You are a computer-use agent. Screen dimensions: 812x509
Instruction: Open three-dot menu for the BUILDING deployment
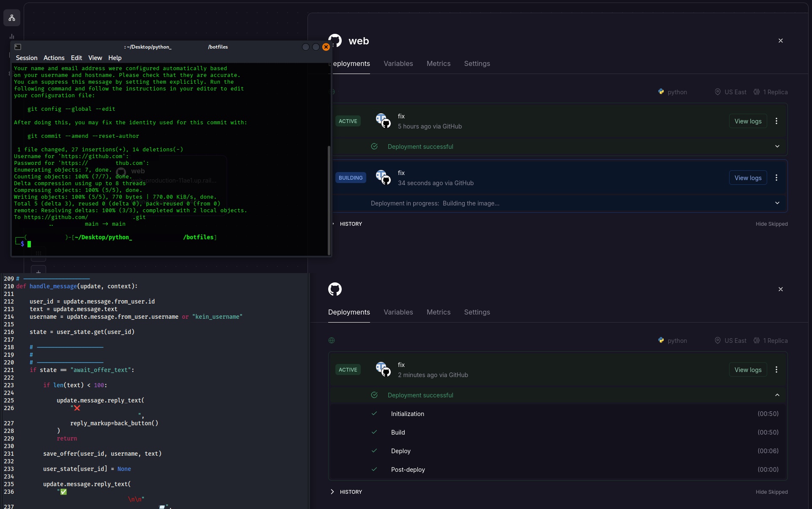(x=776, y=178)
